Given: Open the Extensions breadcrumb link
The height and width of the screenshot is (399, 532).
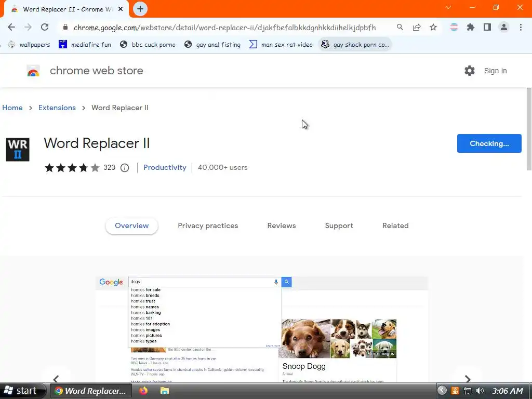Looking at the screenshot, I should pyautogui.click(x=57, y=108).
